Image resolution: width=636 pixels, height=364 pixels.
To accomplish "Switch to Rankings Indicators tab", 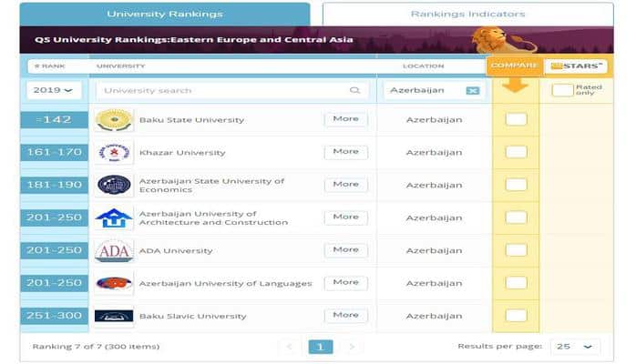I will 467,14.
